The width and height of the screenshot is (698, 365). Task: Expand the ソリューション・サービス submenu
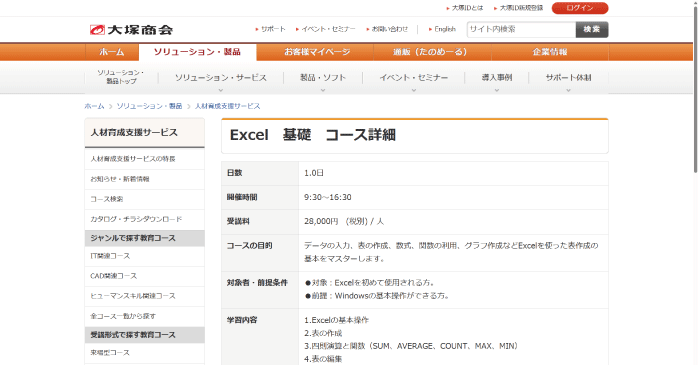221,78
